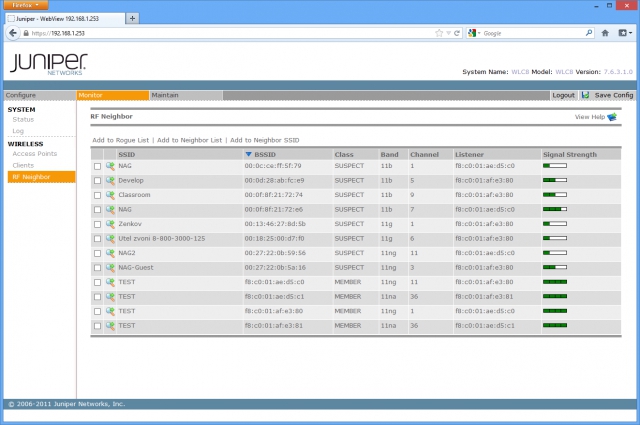
Task: Open details icon for NAG2 row
Action: click(x=110, y=253)
